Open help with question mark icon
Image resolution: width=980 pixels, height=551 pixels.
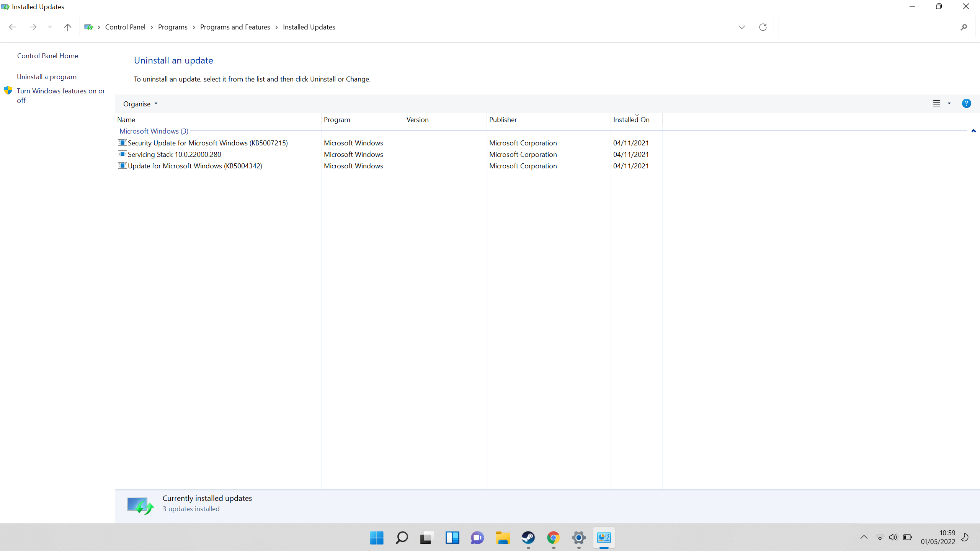coord(966,104)
